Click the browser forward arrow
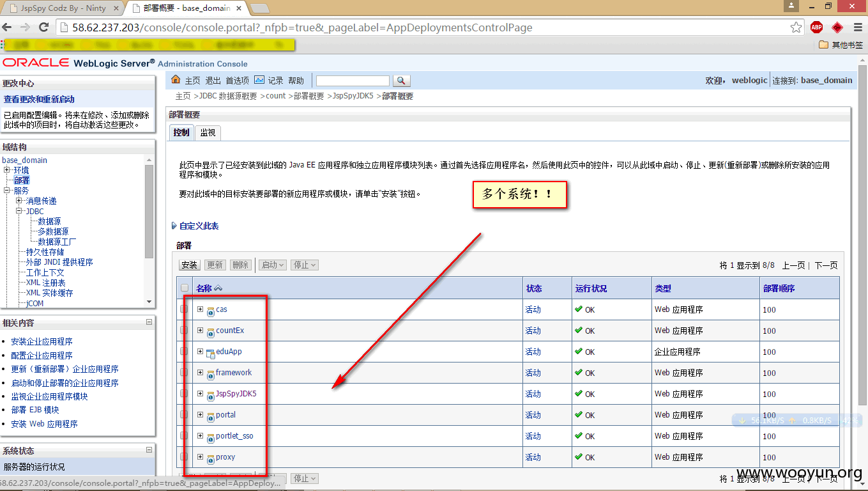This screenshot has width=868, height=491. click(26, 27)
